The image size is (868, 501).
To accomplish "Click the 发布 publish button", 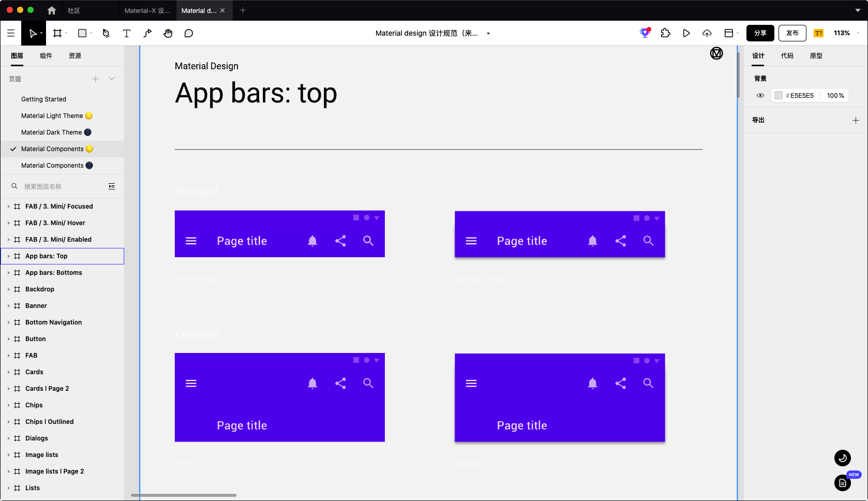I will coord(792,33).
